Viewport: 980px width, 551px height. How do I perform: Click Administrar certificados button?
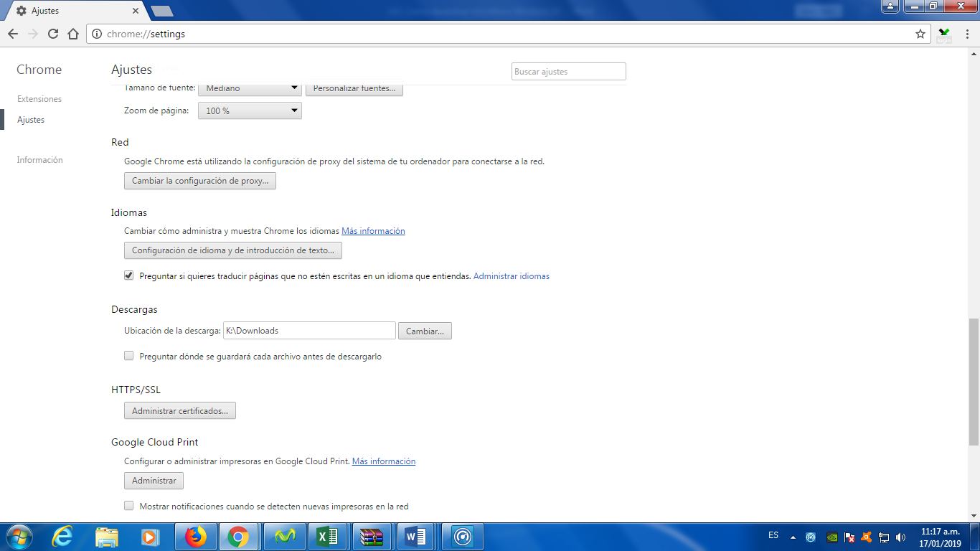[180, 411]
